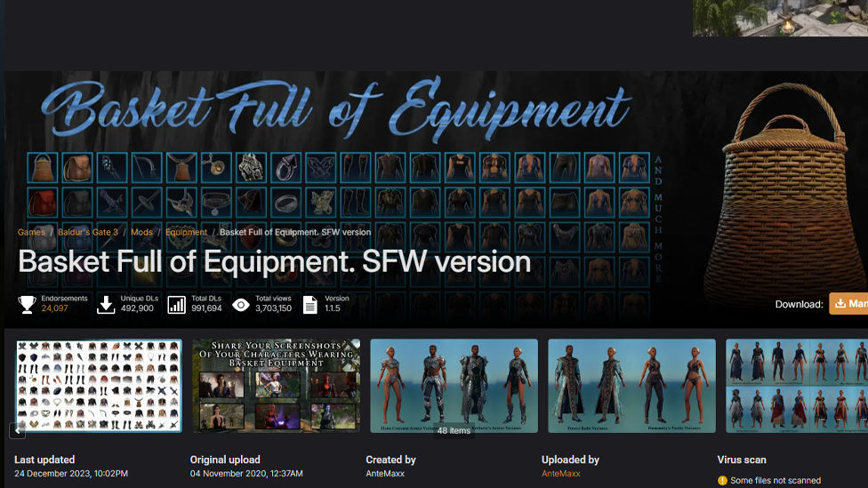Image resolution: width=868 pixels, height=488 pixels.
Task: Click the current breadcrumb Basket Full of Equipment. SFW version
Action: click(x=295, y=232)
